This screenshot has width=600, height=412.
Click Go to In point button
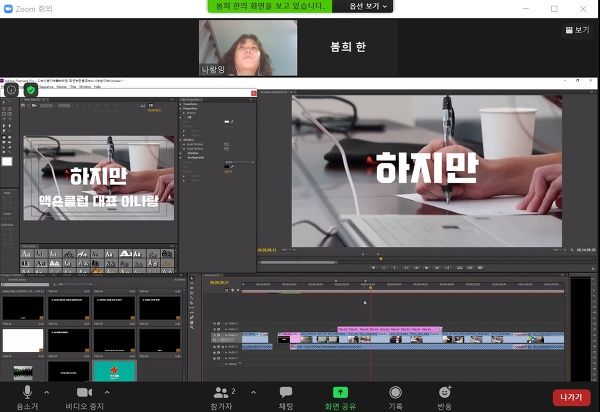(406, 268)
